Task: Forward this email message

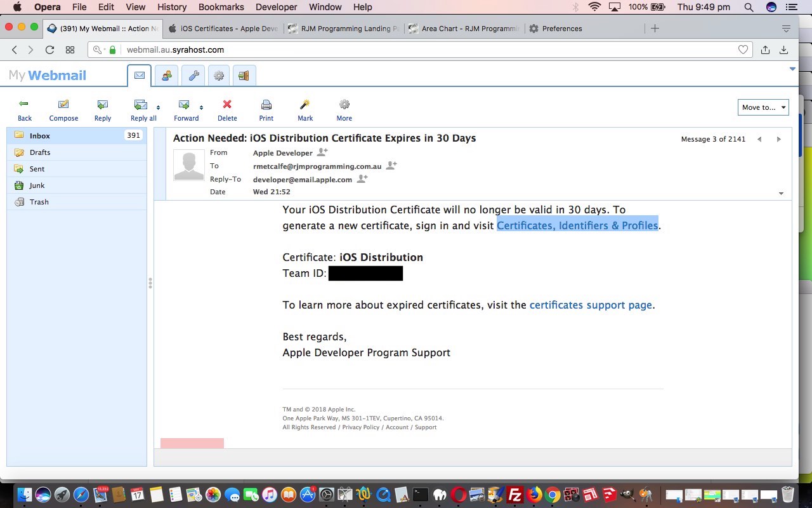Action: click(185, 110)
